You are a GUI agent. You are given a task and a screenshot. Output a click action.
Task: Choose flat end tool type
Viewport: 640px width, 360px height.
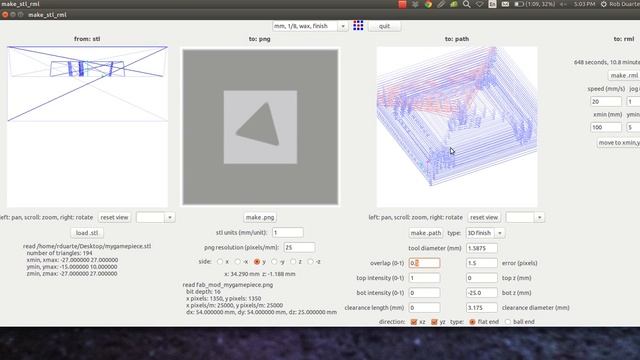pyautogui.click(x=472, y=322)
